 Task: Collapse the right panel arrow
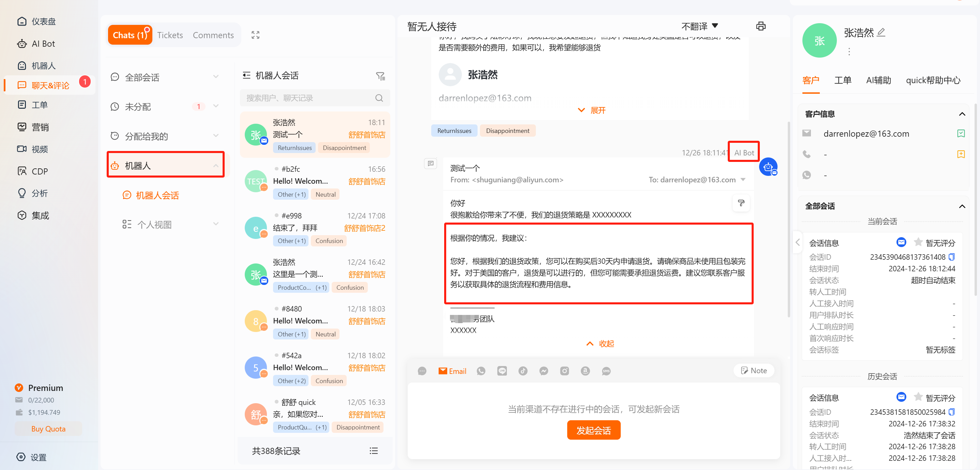pyautogui.click(x=798, y=242)
